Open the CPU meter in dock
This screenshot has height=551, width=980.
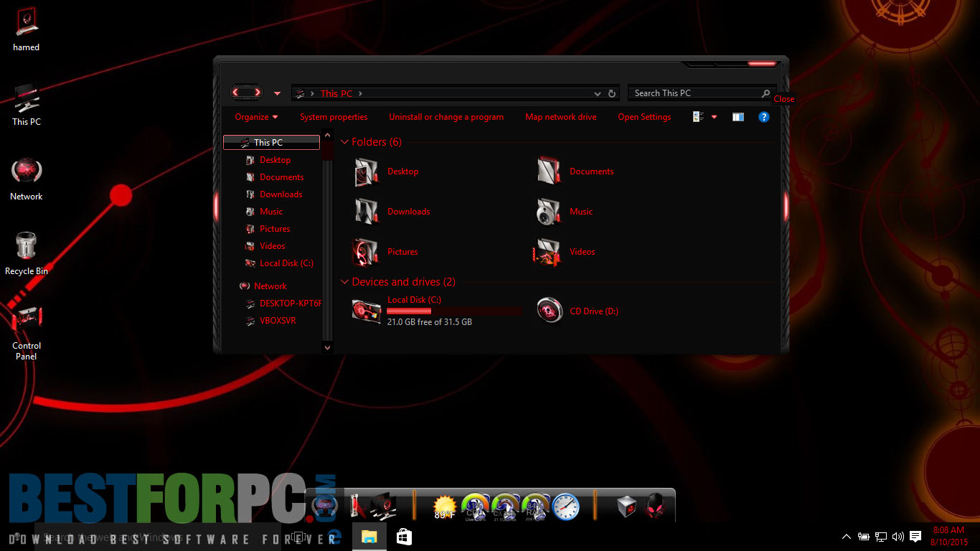[475, 507]
